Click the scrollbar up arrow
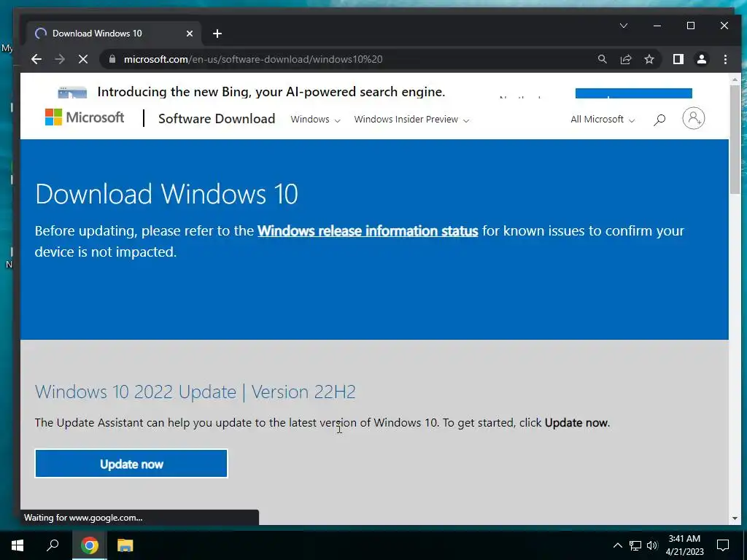The height and width of the screenshot is (560, 747). click(x=735, y=79)
